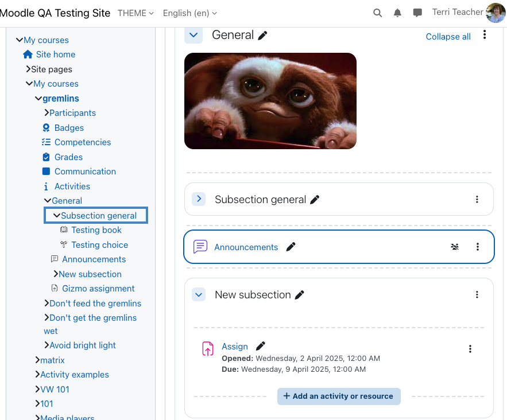This screenshot has width=507, height=420.
Task: Collapse top-level My courses tree node
Action: click(20, 40)
